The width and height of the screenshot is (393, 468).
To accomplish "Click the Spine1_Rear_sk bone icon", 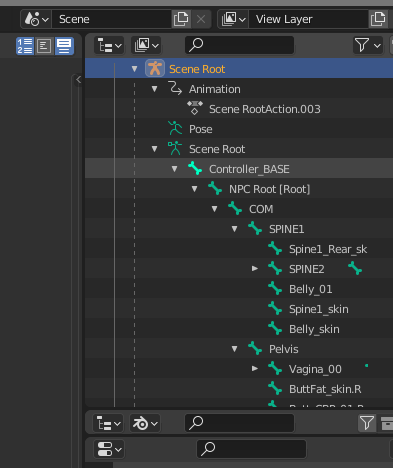I will tap(275, 248).
